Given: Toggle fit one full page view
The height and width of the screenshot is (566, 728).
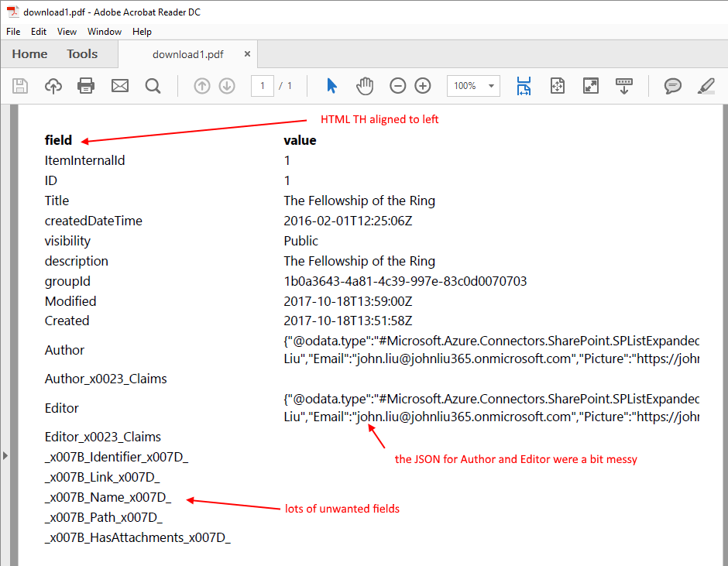Looking at the screenshot, I should pyautogui.click(x=558, y=86).
